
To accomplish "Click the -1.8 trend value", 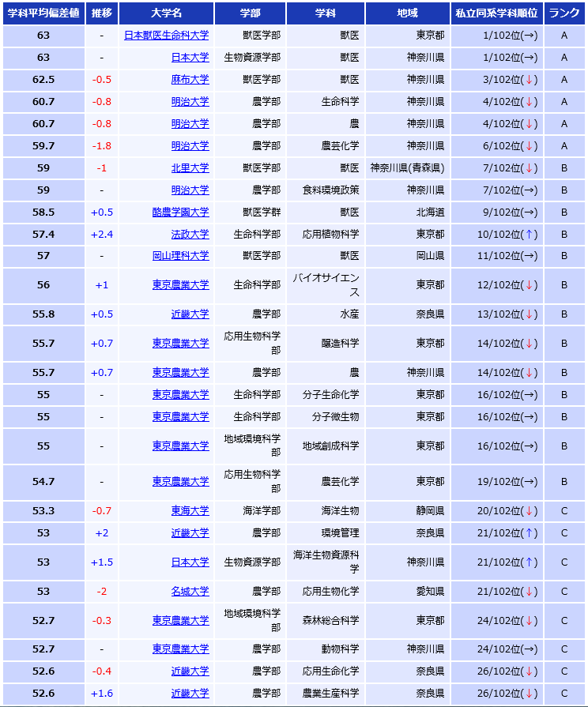I will (101, 145).
